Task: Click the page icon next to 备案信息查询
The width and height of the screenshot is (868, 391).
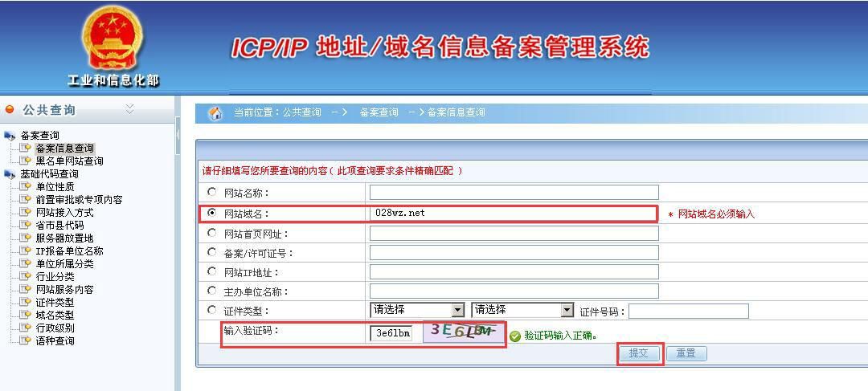Action: (26, 149)
